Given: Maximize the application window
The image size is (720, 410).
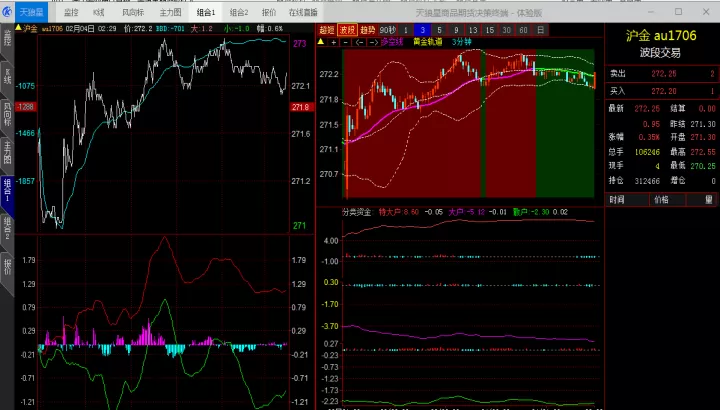Looking at the screenshot, I should click(678, 11).
